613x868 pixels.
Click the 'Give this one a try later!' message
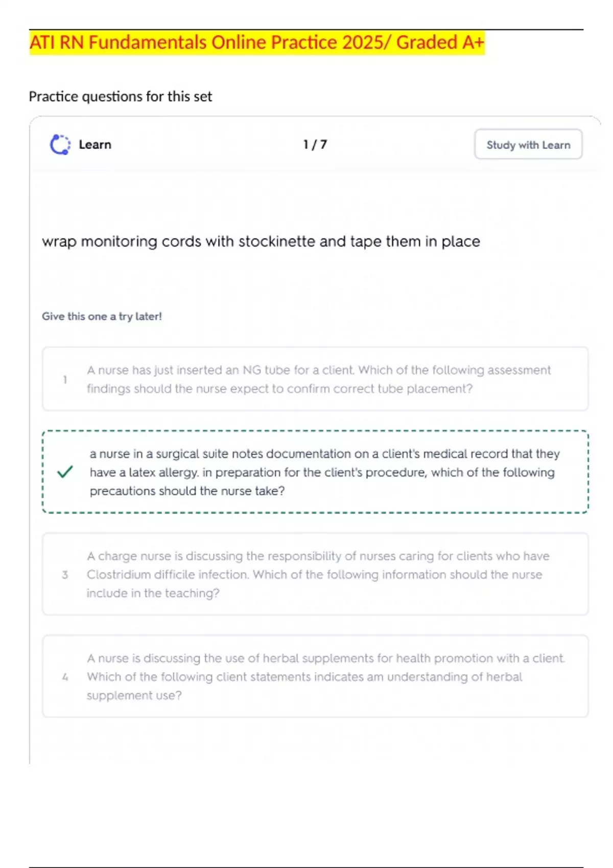[x=102, y=316]
